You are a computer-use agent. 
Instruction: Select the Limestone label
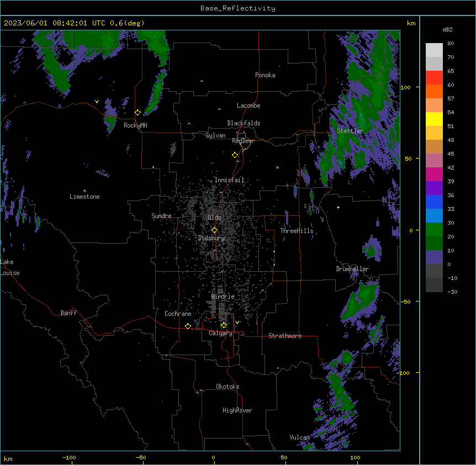[x=84, y=197]
